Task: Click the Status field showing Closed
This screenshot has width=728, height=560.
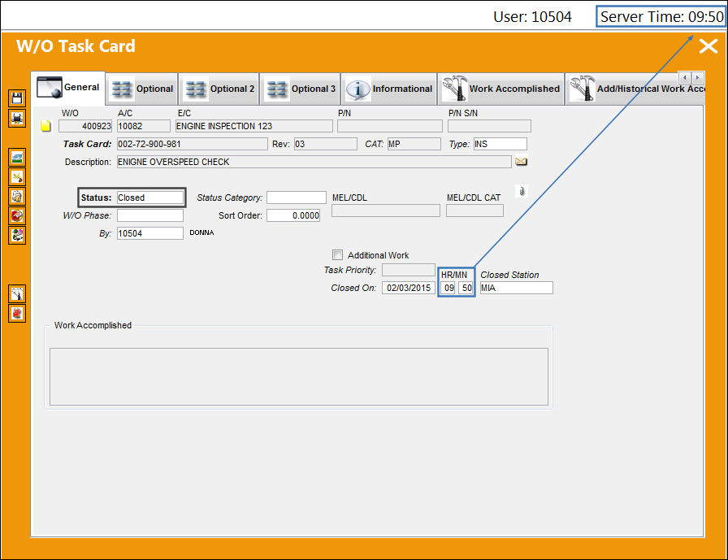Action: pyautogui.click(x=150, y=198)
